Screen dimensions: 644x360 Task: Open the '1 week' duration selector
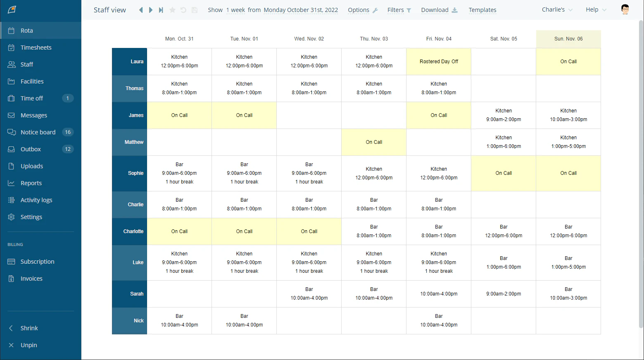pos(235,10)
